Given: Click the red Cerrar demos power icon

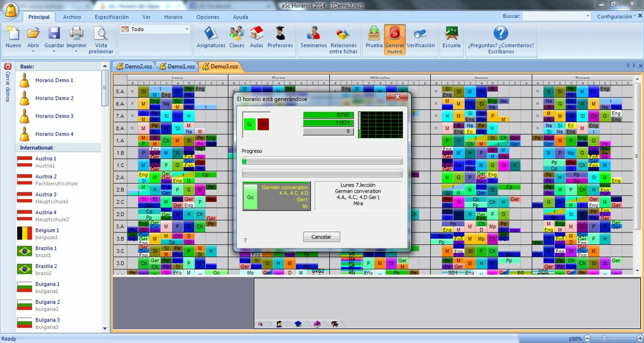Looking at the screenshot, I should 8,66.
